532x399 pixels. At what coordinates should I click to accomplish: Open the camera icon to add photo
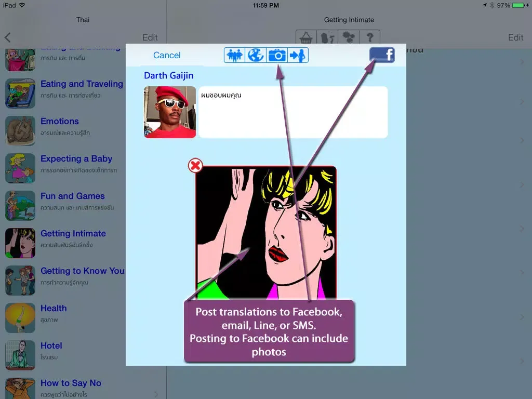277,55
